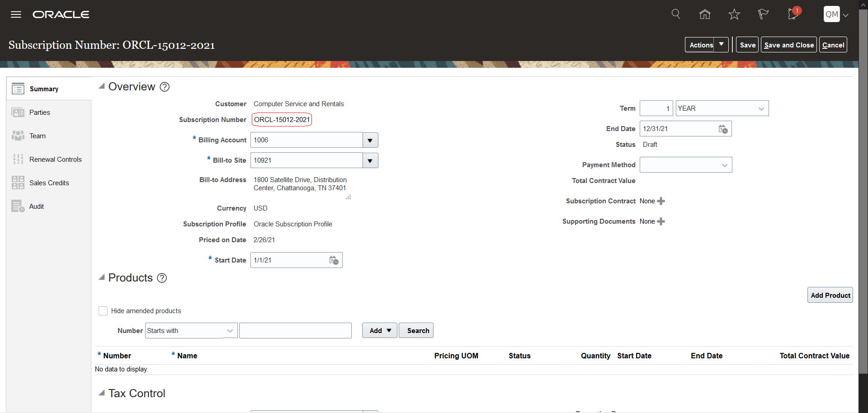This screenshot has width=868, height=413.
Task: Open Favorites star icon
Action: (x=734, y=14)
